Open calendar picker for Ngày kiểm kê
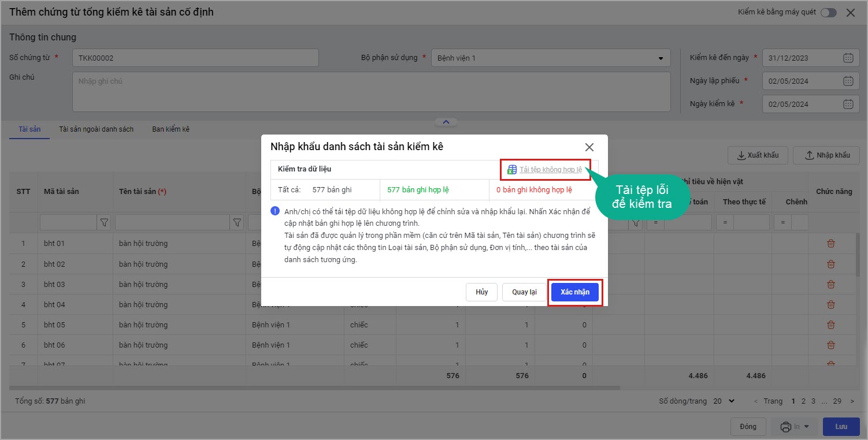The height and width of the screenshot is (440, 868). pyautogui.click(x=848, y=104)
